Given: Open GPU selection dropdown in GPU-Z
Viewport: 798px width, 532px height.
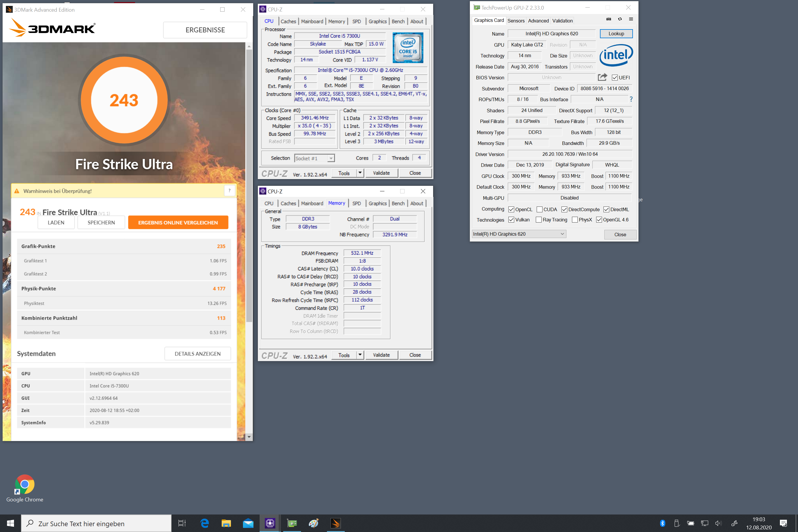Looking at the screenshot, I should point(519,234).
